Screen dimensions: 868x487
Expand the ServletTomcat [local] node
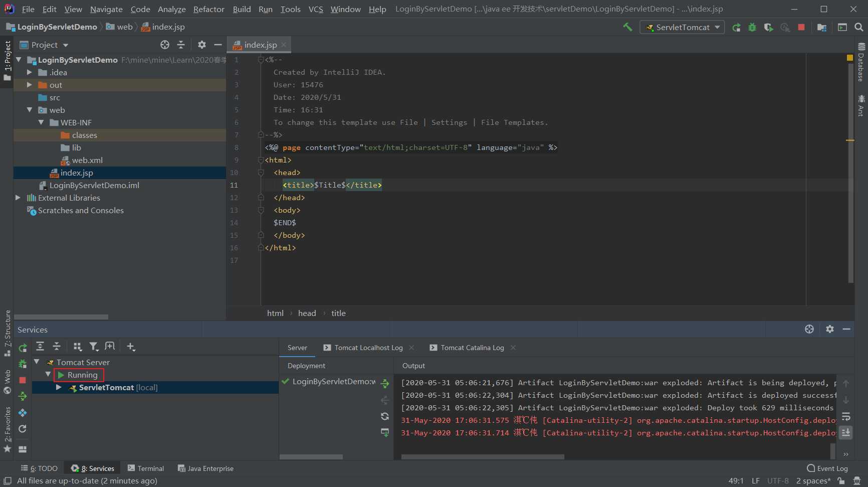[59, 387]
